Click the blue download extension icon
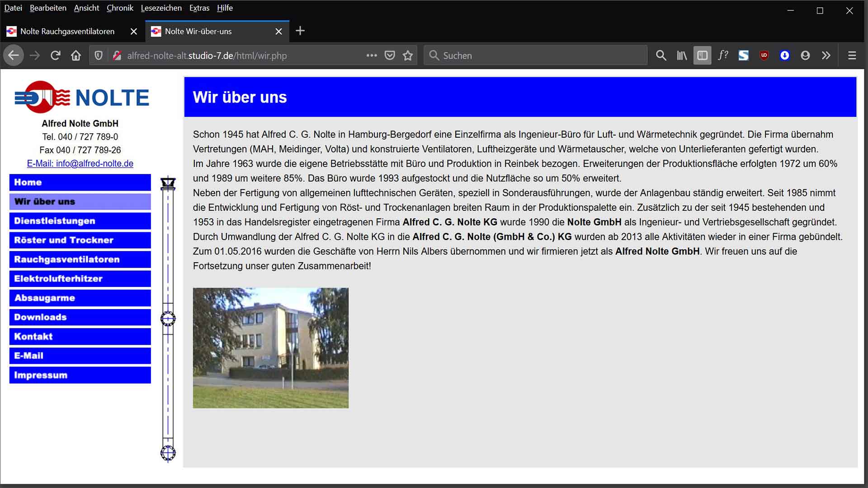Screen dimensions: 868x488 pos(785,56)
